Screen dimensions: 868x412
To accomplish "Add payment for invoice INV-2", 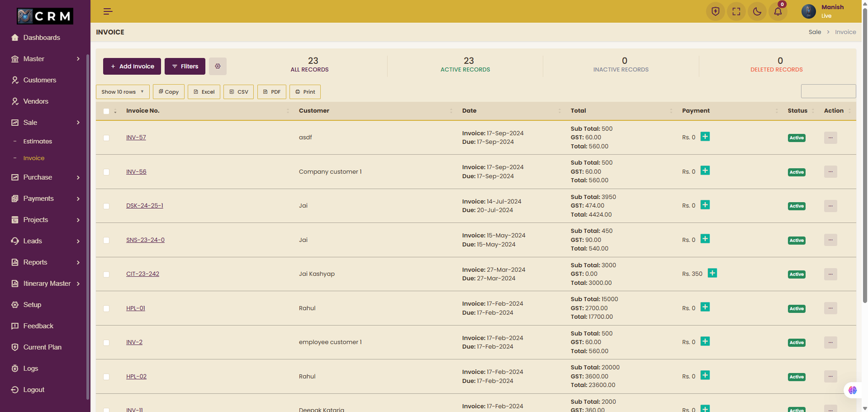I will pos(705,342).
